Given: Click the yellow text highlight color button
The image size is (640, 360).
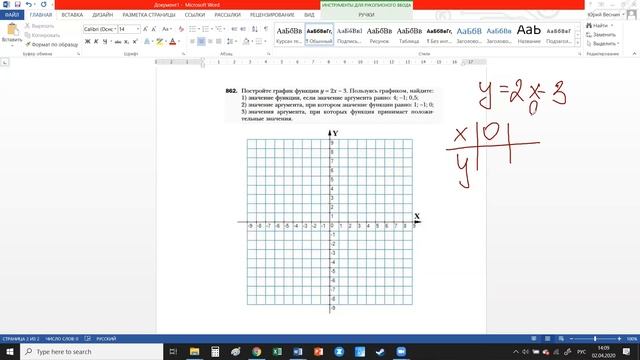Looking at the screenshot, I should [159, 41].
